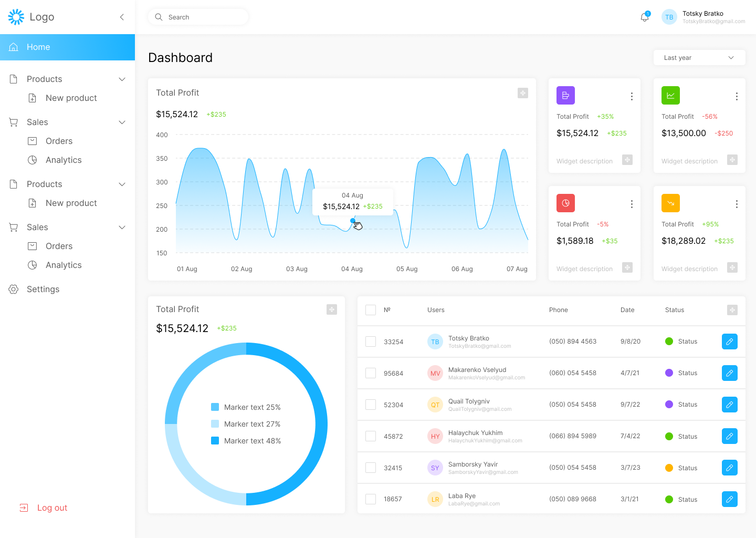Screen dimensions: 756x538
Task: Click the Logo sunburst icon
Action: tap(16, 17)
